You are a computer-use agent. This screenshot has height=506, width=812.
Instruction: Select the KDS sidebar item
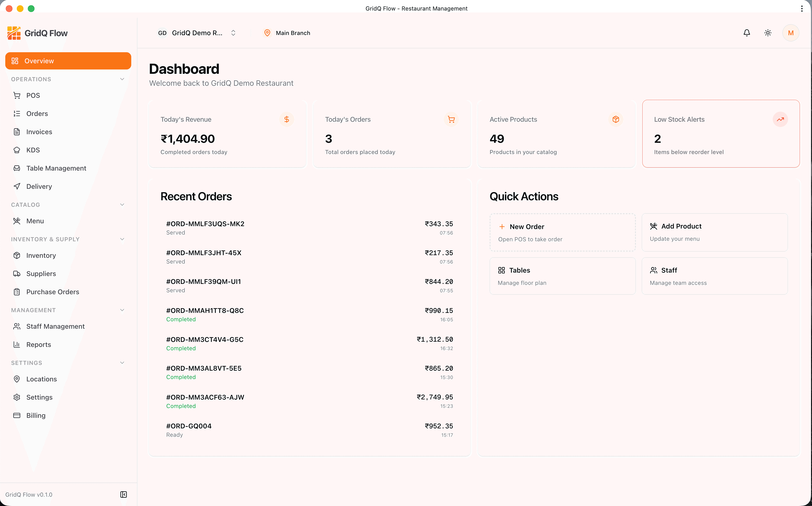[33, 150]
